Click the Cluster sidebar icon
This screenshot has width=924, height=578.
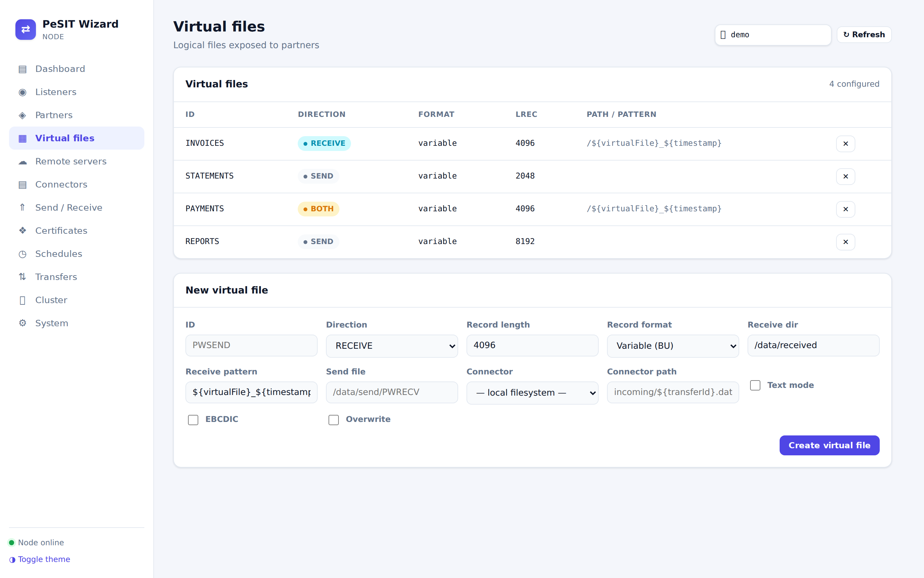coord(22,300)
